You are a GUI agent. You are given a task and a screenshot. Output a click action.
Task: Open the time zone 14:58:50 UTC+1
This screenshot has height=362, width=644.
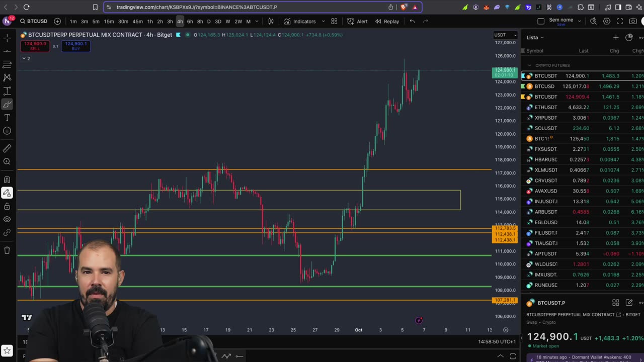click(497, 341)
